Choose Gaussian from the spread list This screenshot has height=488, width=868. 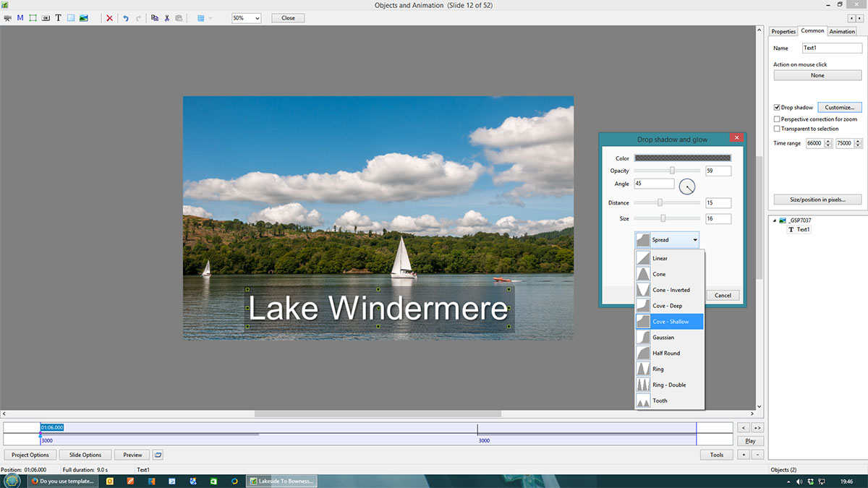663,338
